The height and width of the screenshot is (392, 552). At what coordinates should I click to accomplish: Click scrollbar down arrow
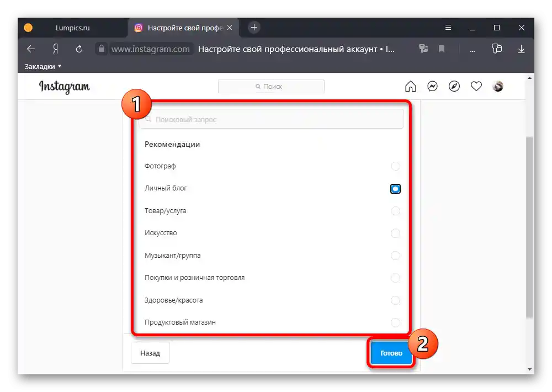tap(529, 369)
